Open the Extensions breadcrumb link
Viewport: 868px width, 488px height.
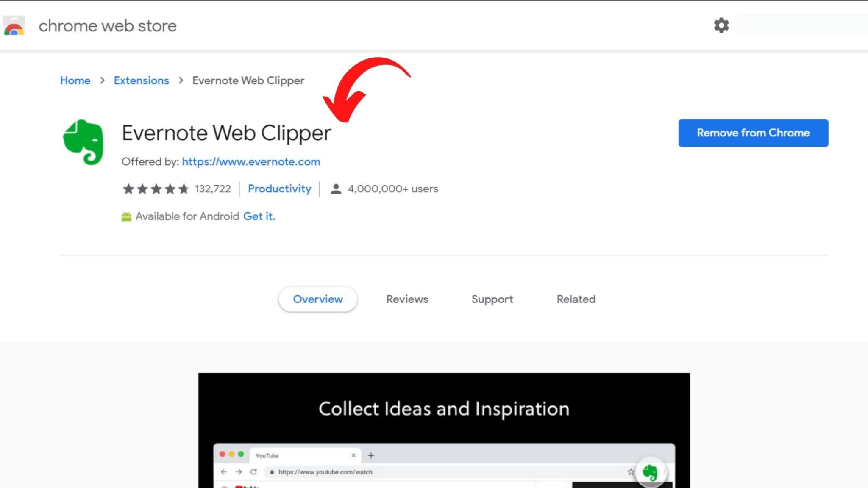(141, 80)
